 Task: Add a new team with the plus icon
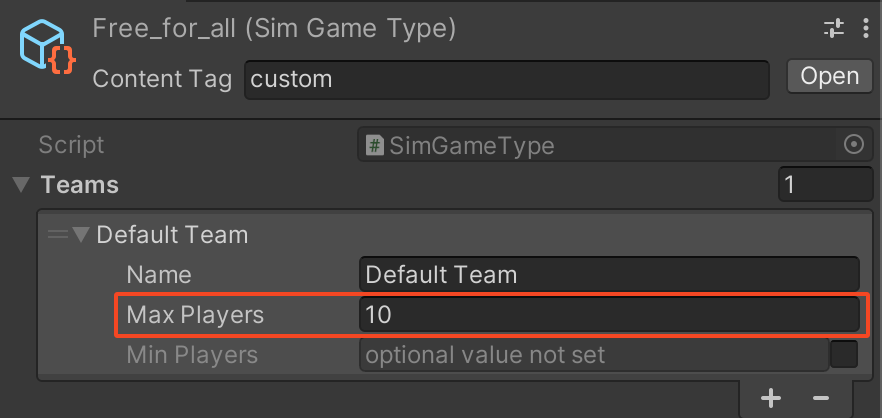click(x=770, y=398)
